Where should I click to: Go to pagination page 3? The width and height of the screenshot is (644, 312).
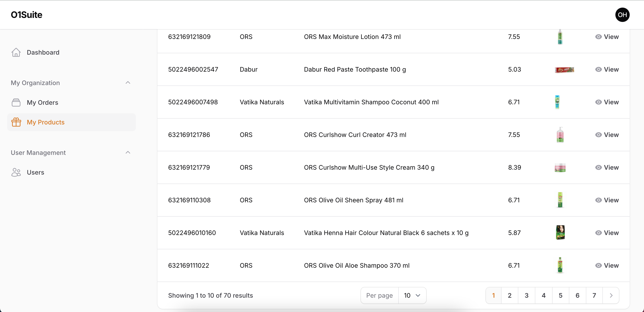pos(527,295)
